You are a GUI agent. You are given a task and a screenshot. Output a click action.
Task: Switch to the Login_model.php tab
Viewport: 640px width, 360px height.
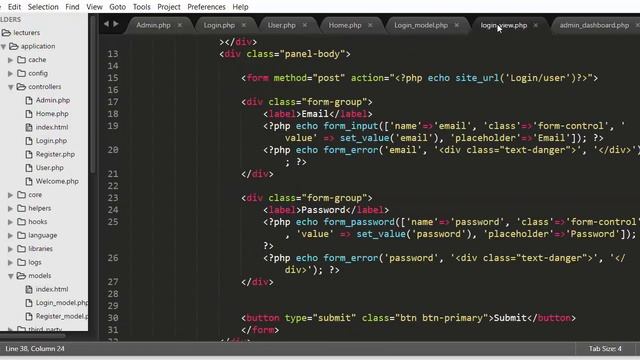pos(421,25)
